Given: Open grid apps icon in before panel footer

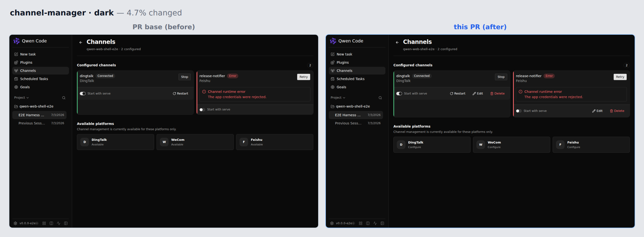Looking at the screenshot, I should [x=44, y=223].
